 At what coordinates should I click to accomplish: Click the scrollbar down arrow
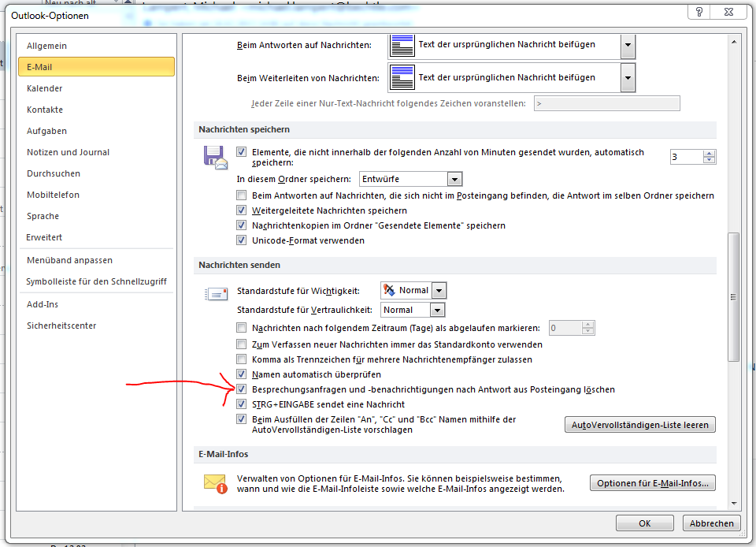[733, 503]
